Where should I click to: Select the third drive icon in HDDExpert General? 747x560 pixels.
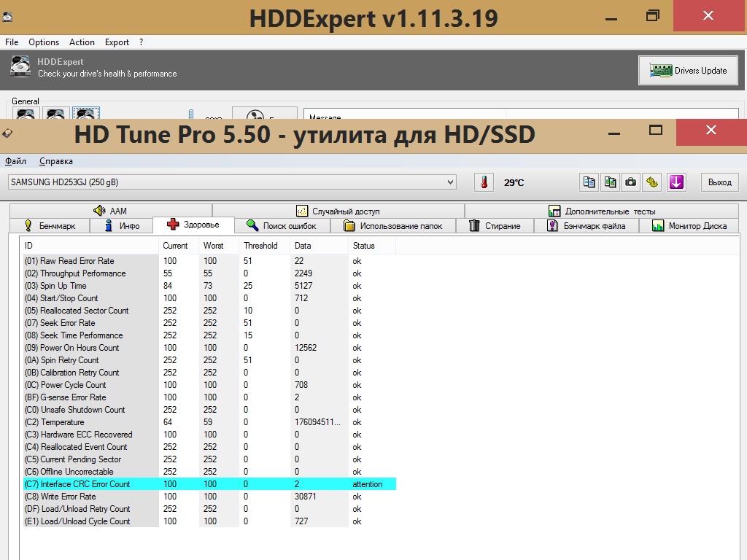86,113
